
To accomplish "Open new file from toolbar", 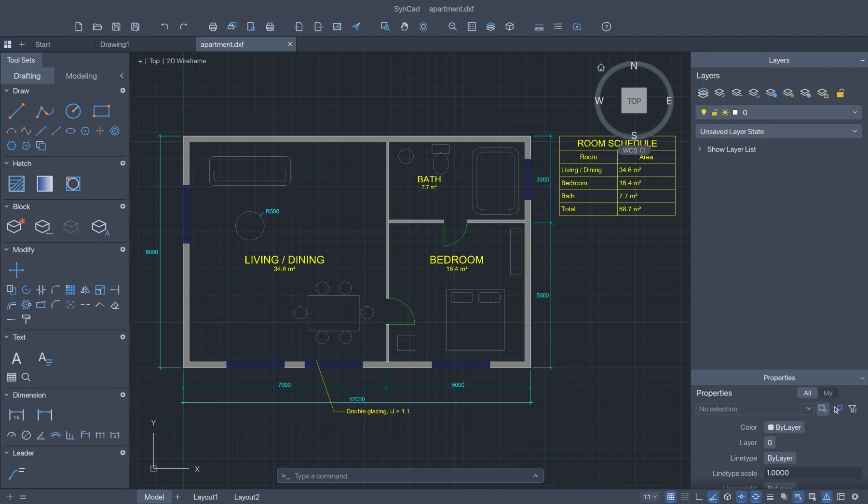I will [x=79, y=27].
